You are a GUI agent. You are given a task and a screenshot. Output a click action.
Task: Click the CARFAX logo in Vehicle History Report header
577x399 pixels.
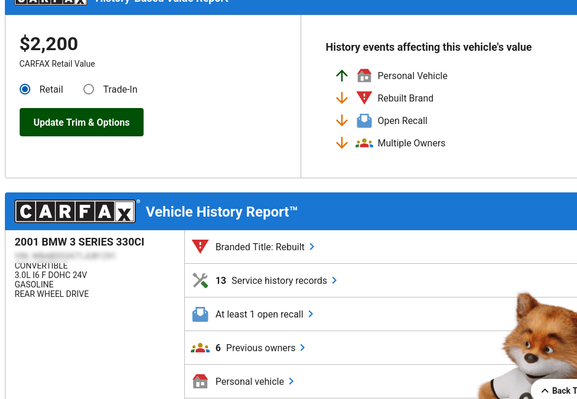pyautogui.click(x=75, y=211)
